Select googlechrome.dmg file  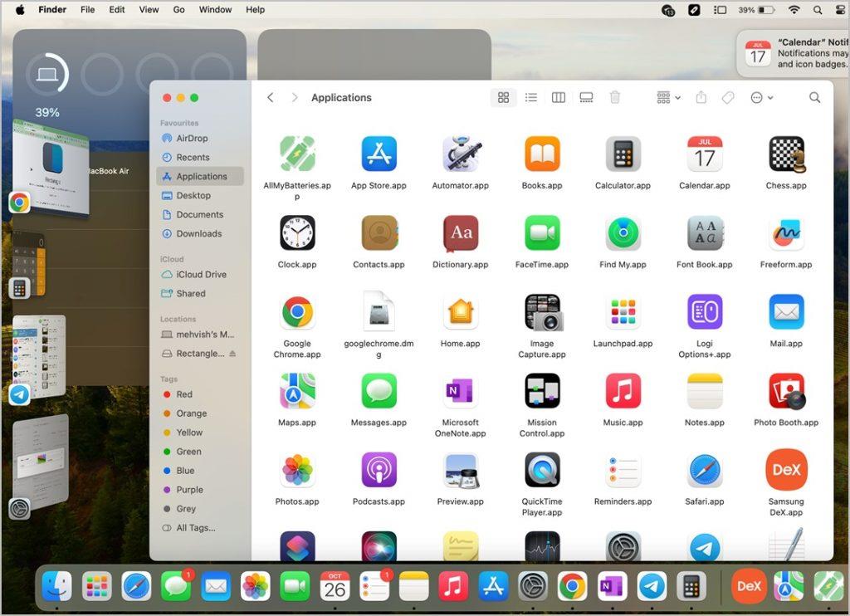point(379,312)
